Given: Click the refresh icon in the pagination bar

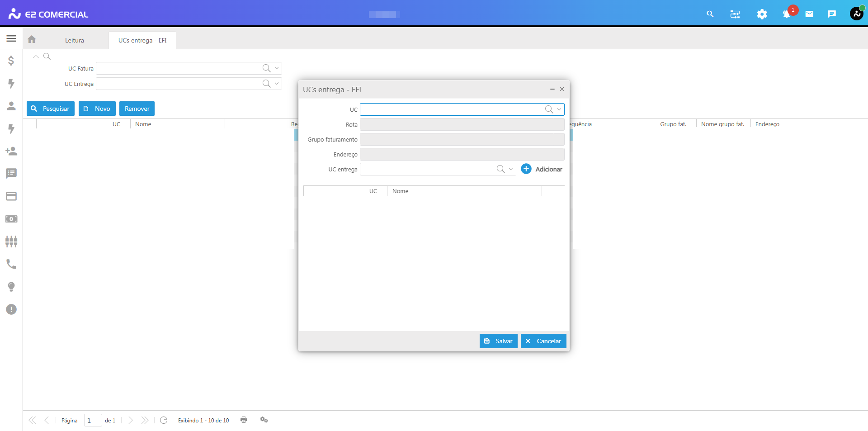Looking at the screenshot, I should point(164,420).
